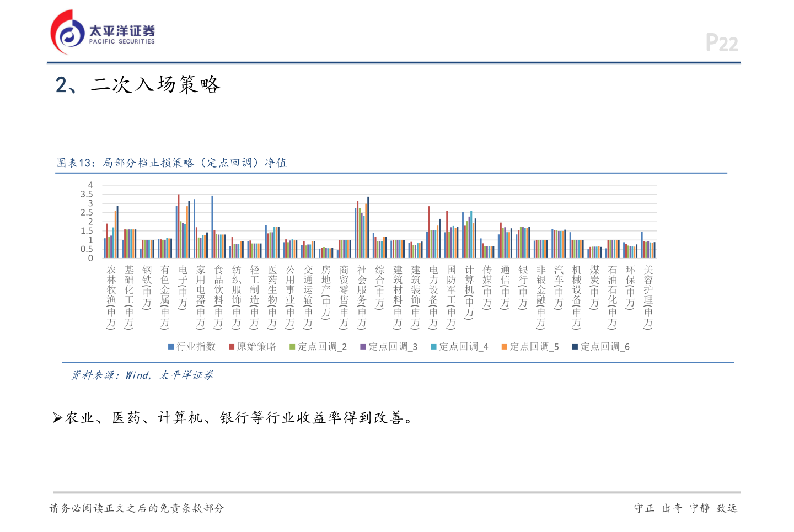Click the P22 page number

tap(722, 42)
